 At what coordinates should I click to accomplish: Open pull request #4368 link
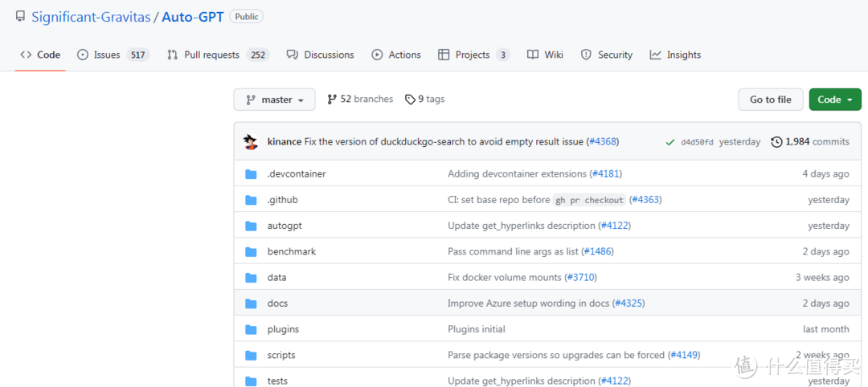[x=602, y=142]
